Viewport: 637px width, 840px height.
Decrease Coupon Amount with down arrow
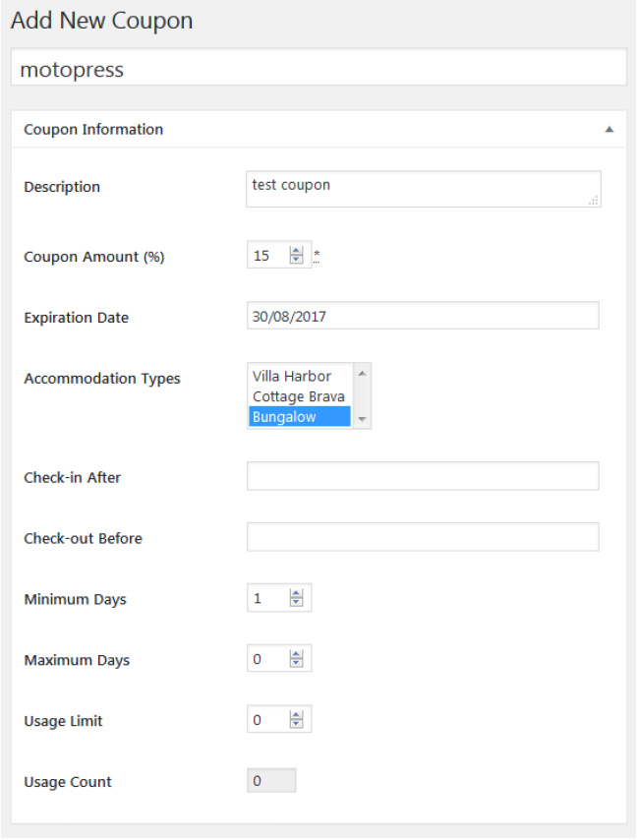click(x=296, y=261)
